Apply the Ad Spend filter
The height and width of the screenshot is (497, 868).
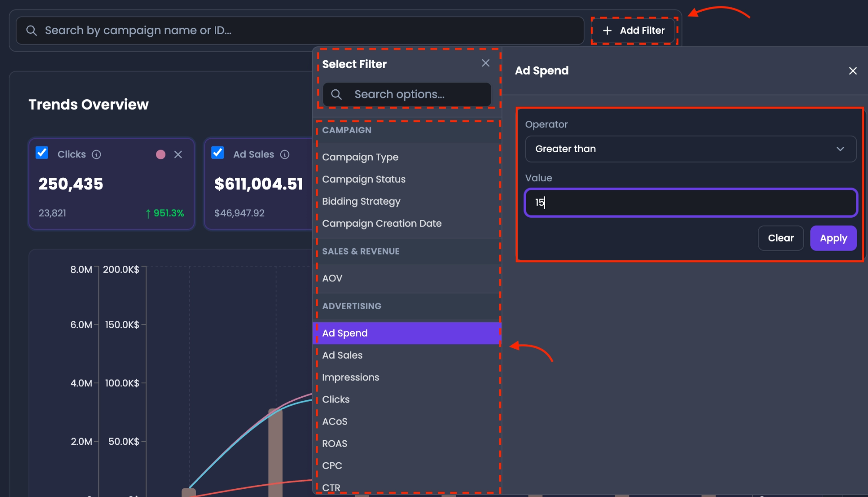click(x=833, y=238)
